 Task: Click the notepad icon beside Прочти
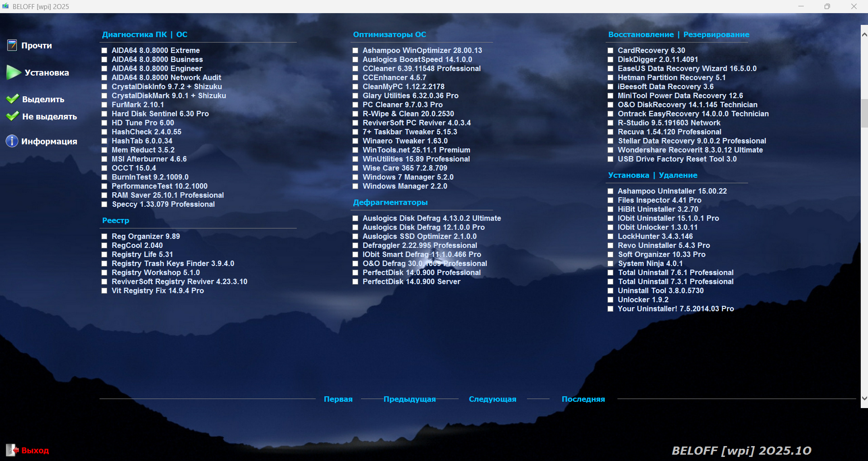(12, 45)
